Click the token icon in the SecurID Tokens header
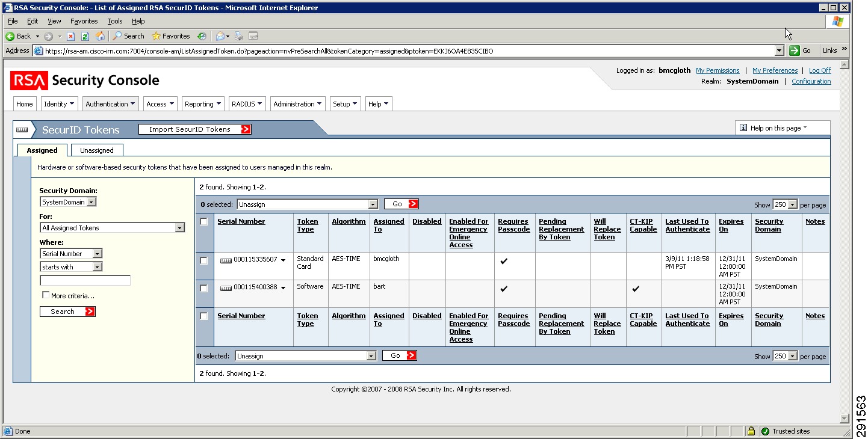Screen dimensions: 868x439 [22, 130]
